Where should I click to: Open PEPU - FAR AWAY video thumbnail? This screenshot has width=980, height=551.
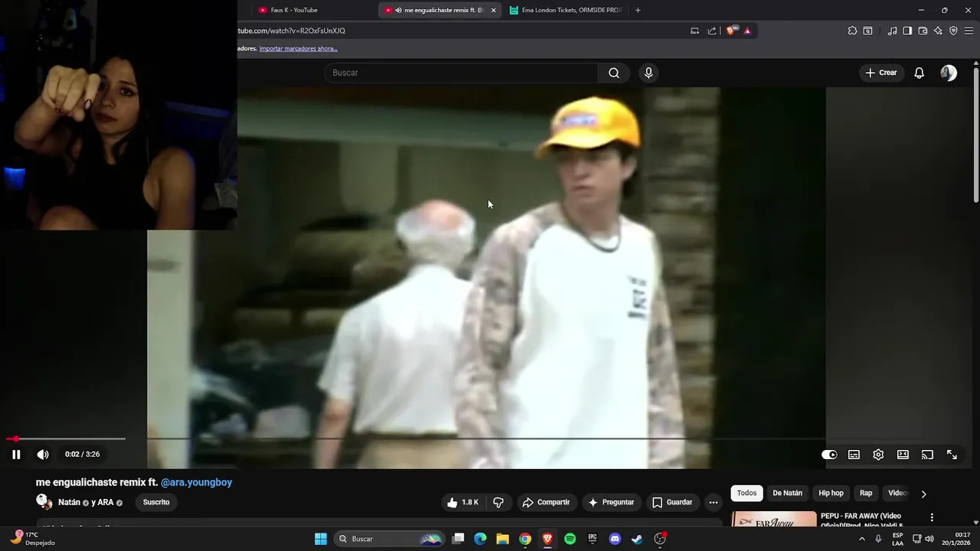(x=774, y=520)
